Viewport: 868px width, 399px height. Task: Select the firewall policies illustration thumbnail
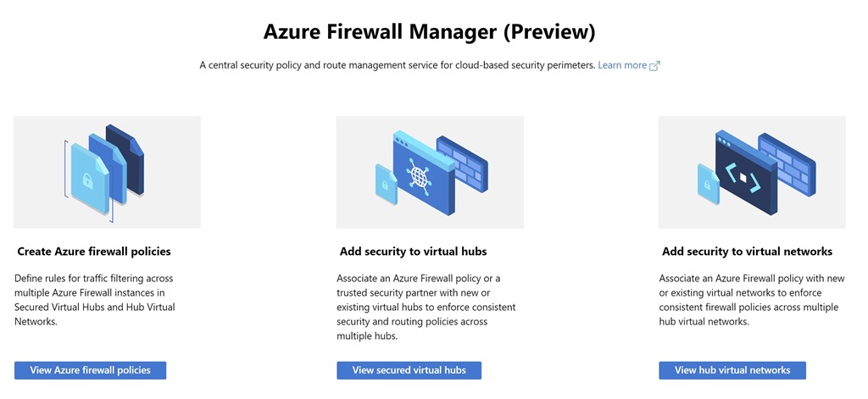(x=107, y=172)
